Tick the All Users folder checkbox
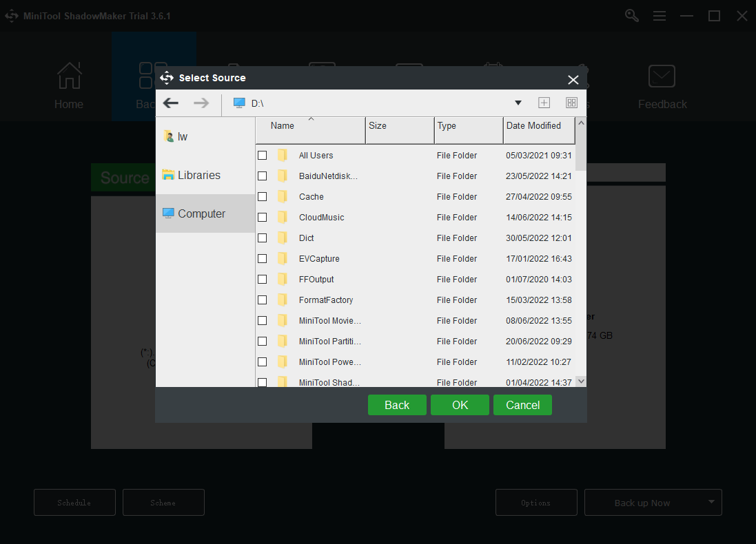Image resolution: width=756 pixels, height=544 pixels. tap(263, 155)
